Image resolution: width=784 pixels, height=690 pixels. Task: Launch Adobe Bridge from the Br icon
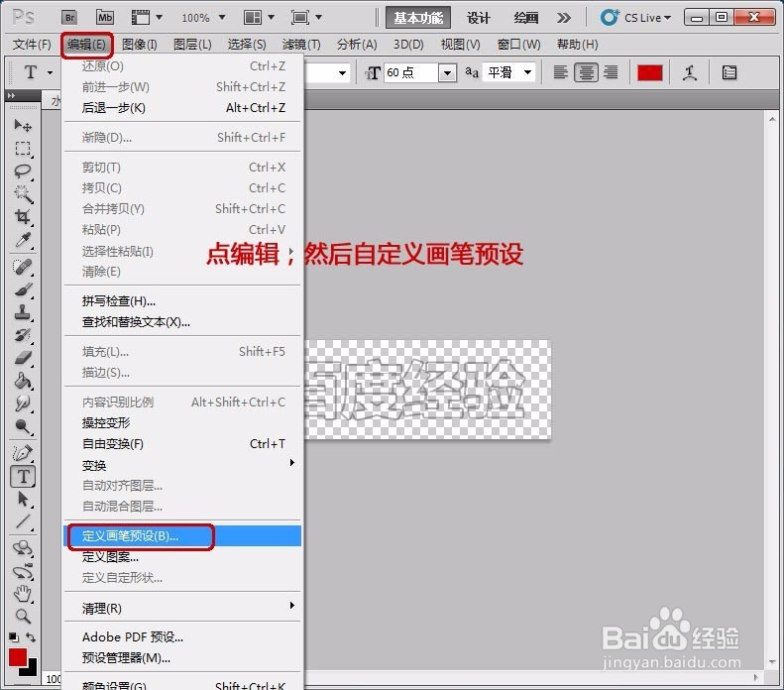(69, 18)
